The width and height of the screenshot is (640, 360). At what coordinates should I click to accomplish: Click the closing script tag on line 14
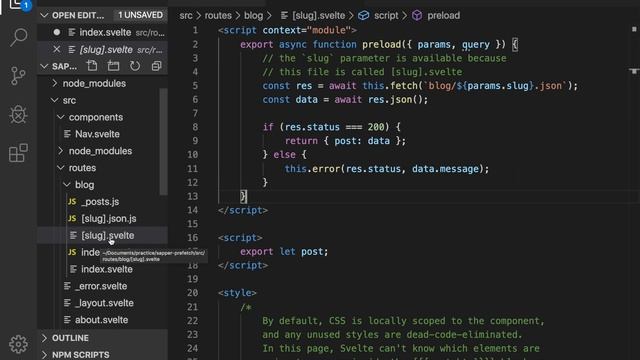(243, 210)
